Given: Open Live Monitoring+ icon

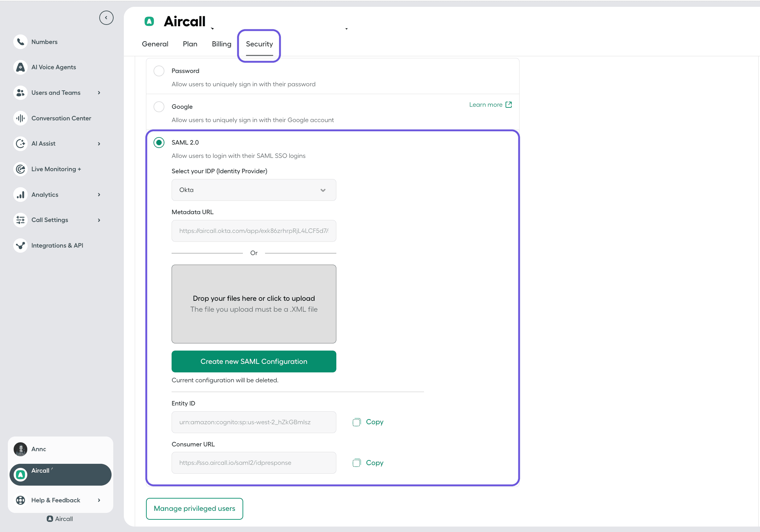Looking at the screenshot, I should 20,169.
